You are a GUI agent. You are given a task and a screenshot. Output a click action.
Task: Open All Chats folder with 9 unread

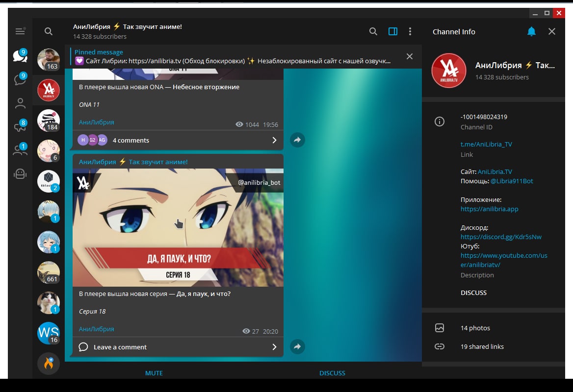pos(20,55)
